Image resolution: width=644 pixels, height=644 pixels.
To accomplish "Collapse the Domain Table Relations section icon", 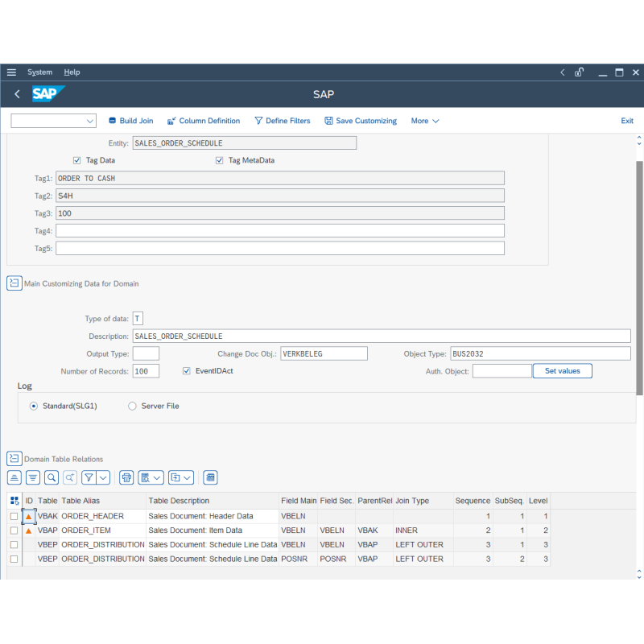I will pyautogui.click(x=14, y=458).
